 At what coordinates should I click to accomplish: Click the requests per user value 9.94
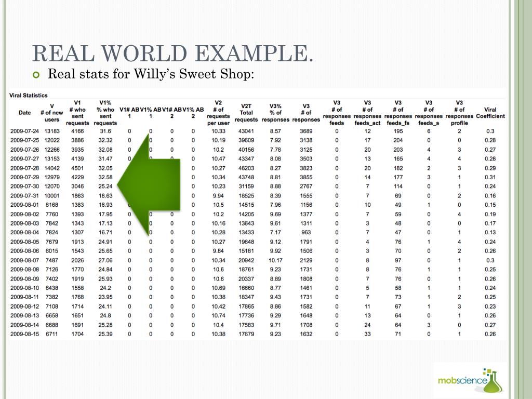tap(219, 196)
